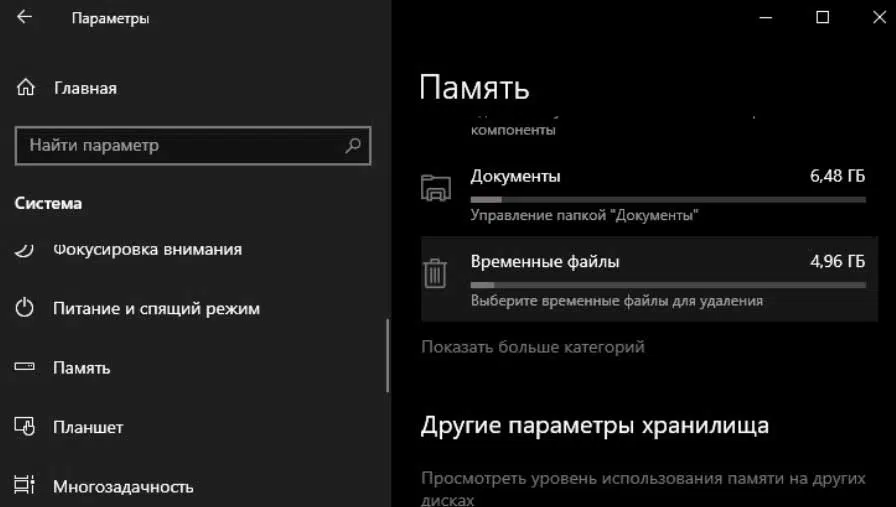Viewport: 896px width, 507px height.
Task: Click Показать больше категорий link
Action: (533, 347)
